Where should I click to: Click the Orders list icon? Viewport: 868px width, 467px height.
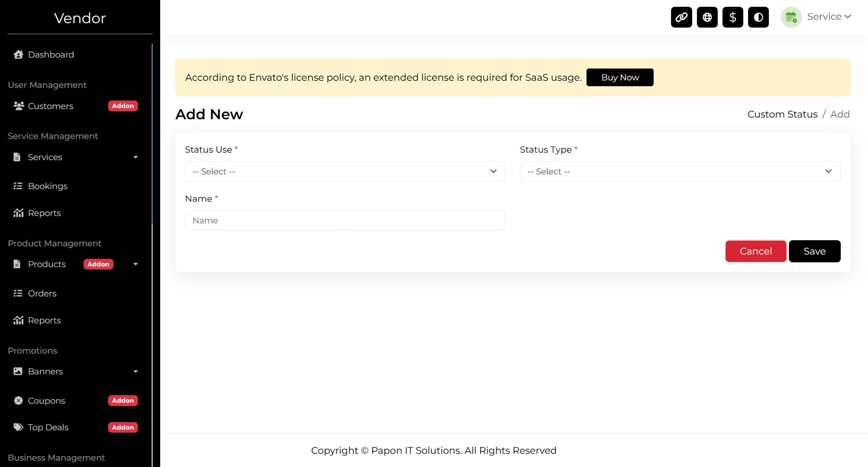click(18, 293)
